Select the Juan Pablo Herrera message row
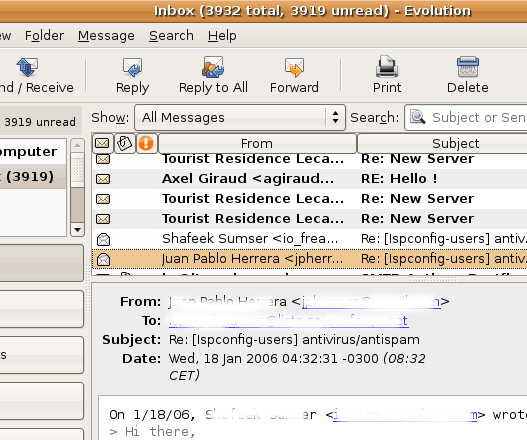Image resolution: width=527 pixels, height=440 pixels. tap(309, 259)
